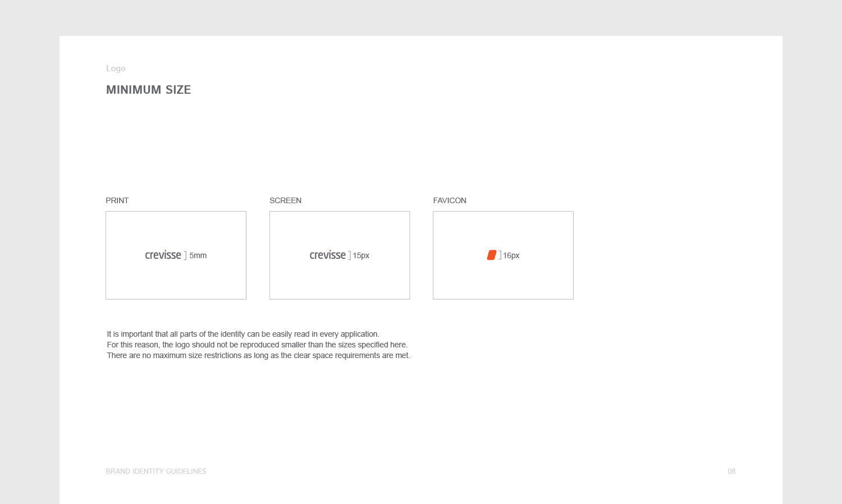842x504 pixels.
Task: Click the 'Logo' section label
Action: [x=116, y=68]
